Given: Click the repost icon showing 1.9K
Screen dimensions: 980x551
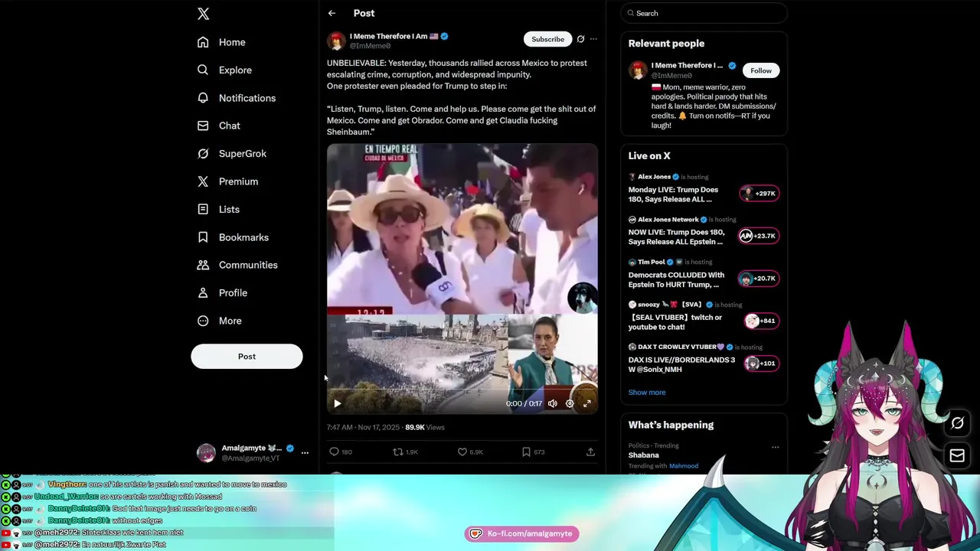Looking at the screenshot, I should 397,452.
